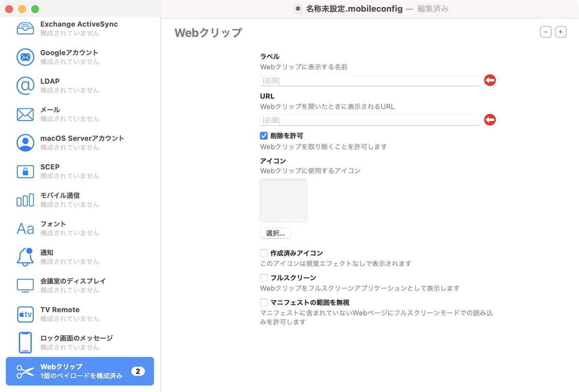This screenshot has width=579, height=392.
Task: Click the text Webクリップを開いたときに表示されるURL
Action: (x=327, y=107)
